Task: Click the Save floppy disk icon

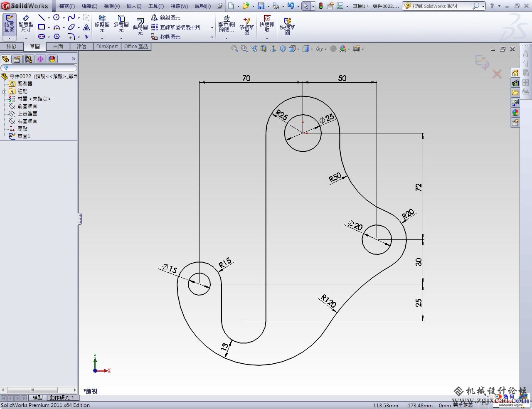Action: pyautogui.click(x=261, y=6)
